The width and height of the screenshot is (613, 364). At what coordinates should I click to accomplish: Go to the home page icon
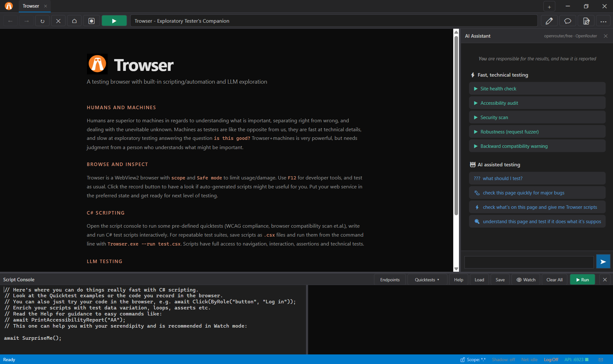click(74, 21)
